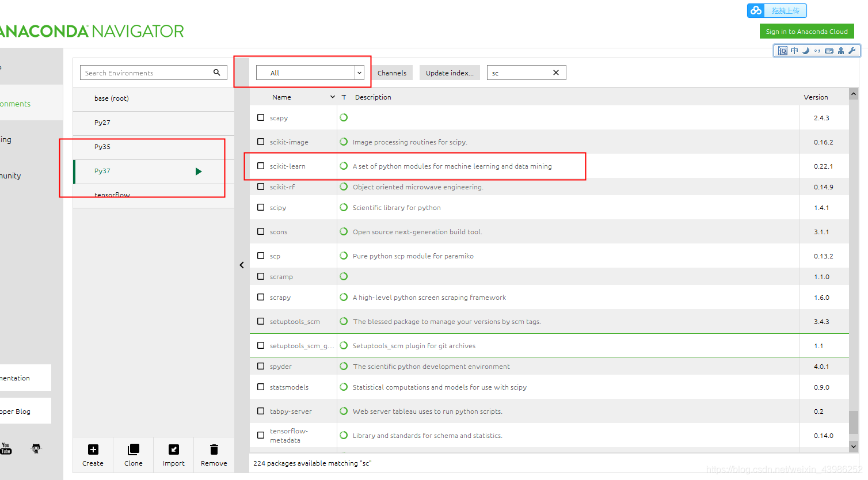Click the package list scroll down arrow
Image resolution: width=868 pixels, height=480 pixels.
point(854,446)
